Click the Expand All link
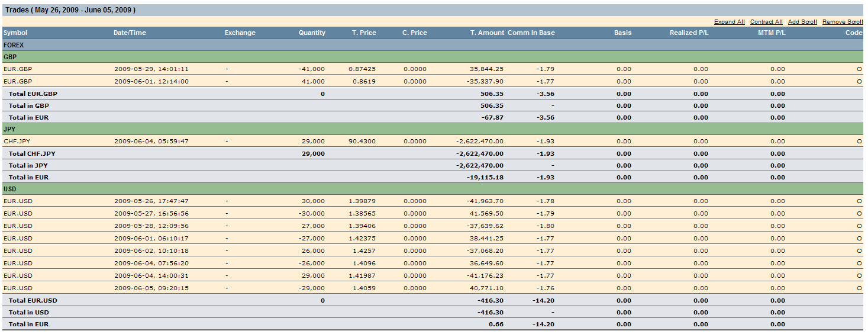Screen dimensions: 868x334 tap(729, 22)
